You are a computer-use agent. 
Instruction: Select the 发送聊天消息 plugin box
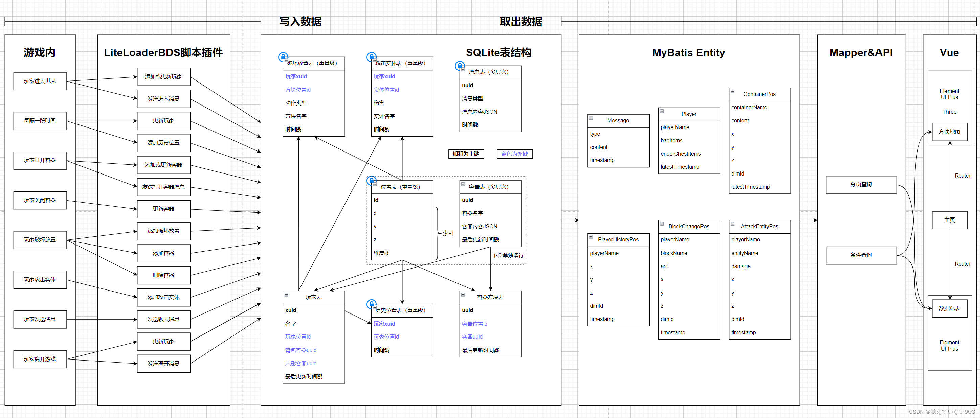[x=163, y=319]
